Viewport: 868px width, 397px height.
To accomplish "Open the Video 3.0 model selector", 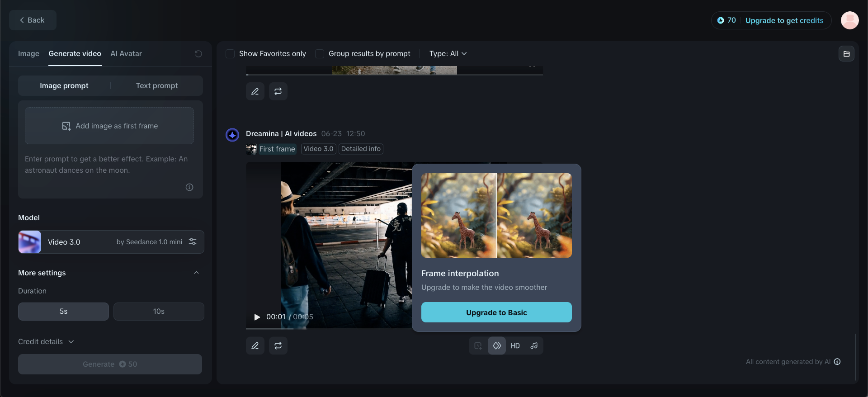I will coord(111,242).
